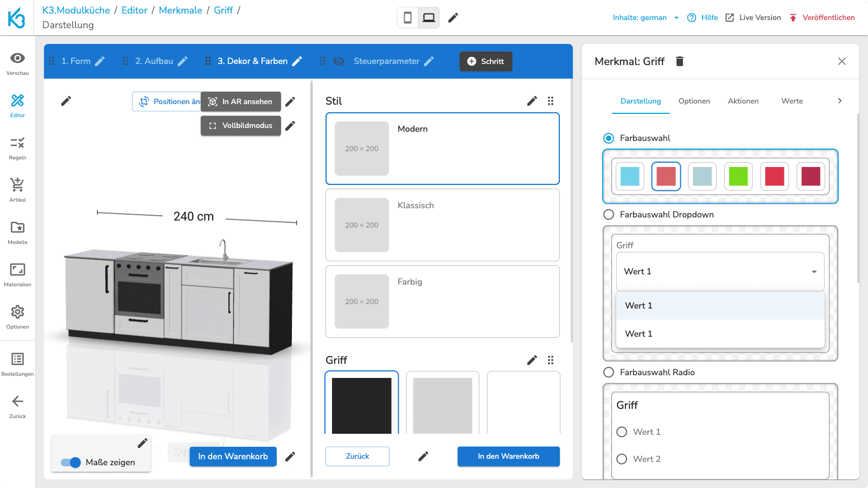The width and height of the screenshot is (868, 488).
Task: Toggle the Maße zeigen switch
Action: 71,463
